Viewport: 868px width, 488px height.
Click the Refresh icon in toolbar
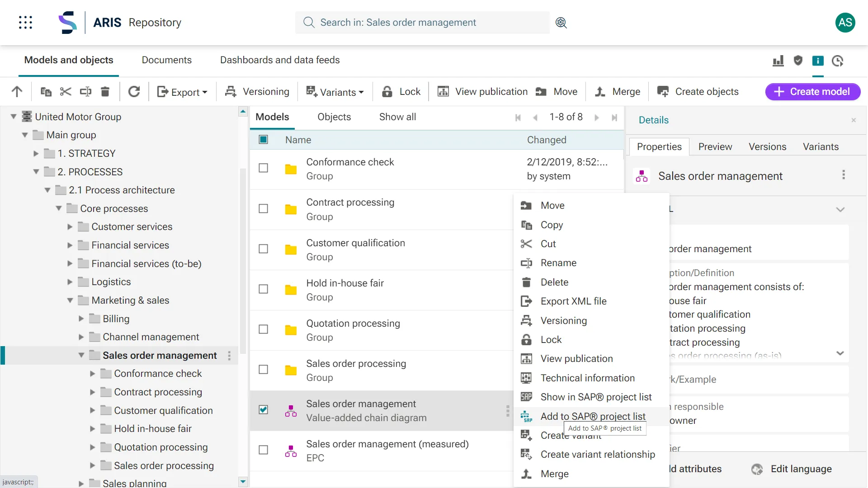[134, 92]
